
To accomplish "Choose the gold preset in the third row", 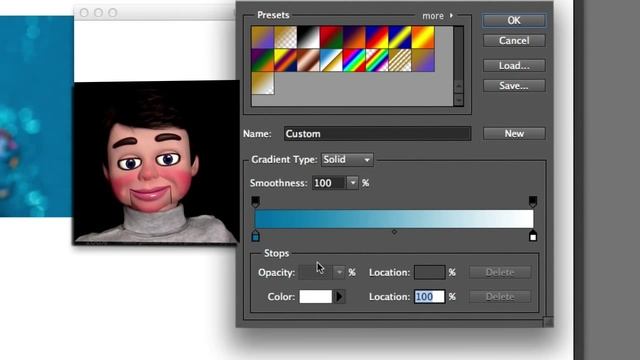I will point(262,83).
